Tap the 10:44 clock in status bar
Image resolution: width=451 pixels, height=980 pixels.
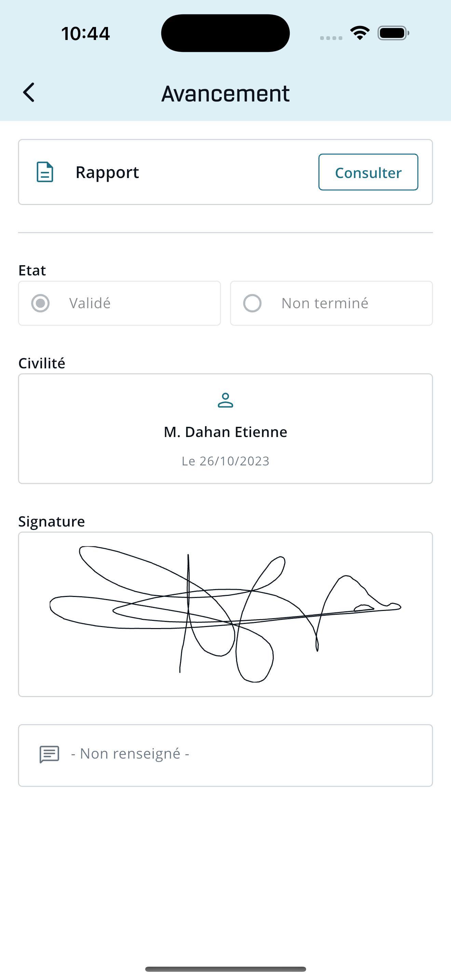pyautogui.click(x=85, y=33)
